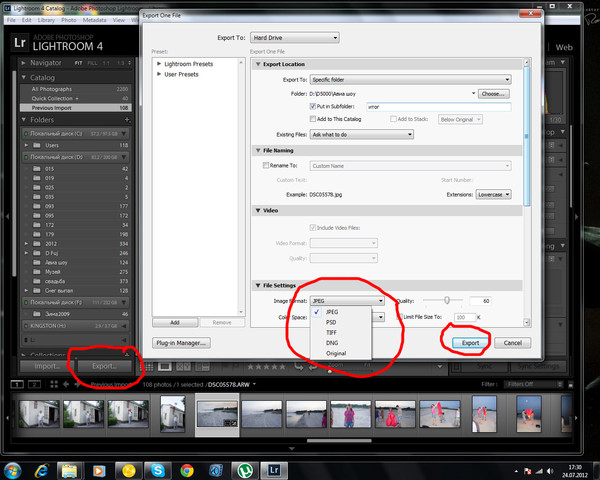Switch to Compare XY view
Viewport: 600px width, 480px height.
click(x=183, y=367)
